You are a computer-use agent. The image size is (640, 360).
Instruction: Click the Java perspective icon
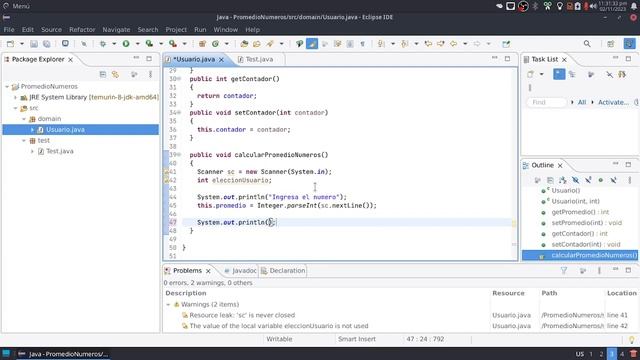tap(629, 44)
